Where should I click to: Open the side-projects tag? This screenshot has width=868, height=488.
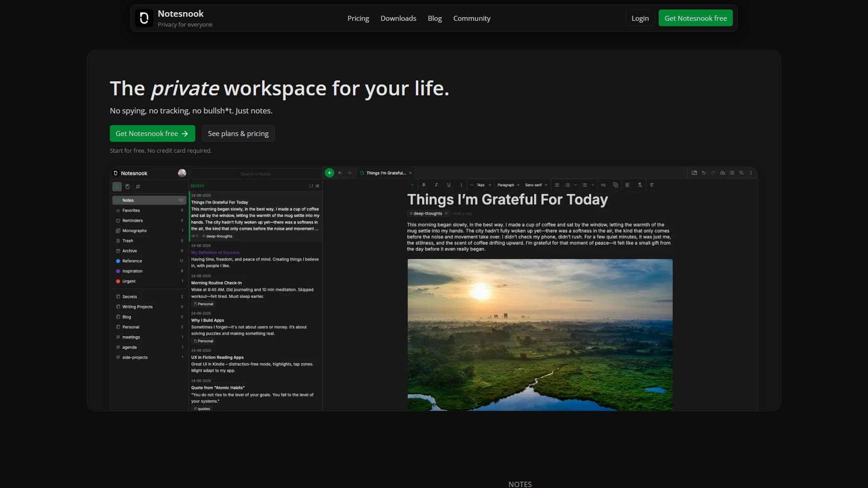click(149, 357)
